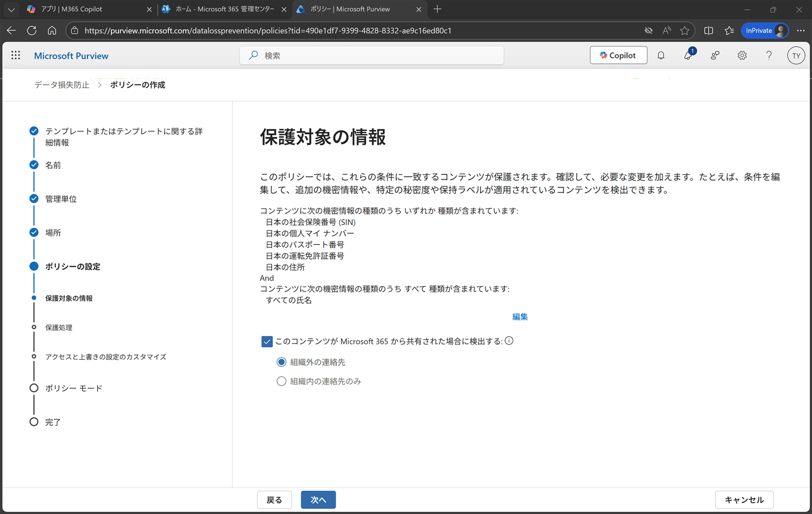This screenshot has width=812, height=514.
Task: Go to the browser home icon
Action: [52, 30]
